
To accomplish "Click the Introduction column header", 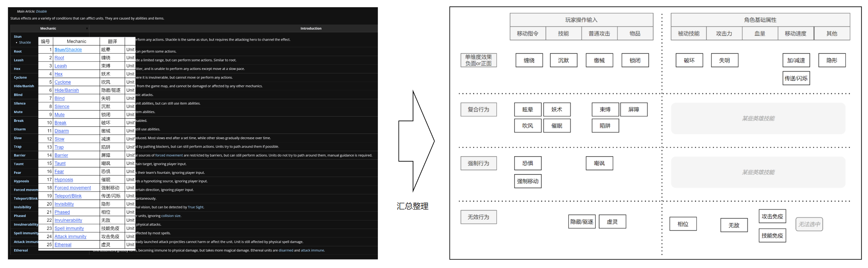I will click(311, 29).
